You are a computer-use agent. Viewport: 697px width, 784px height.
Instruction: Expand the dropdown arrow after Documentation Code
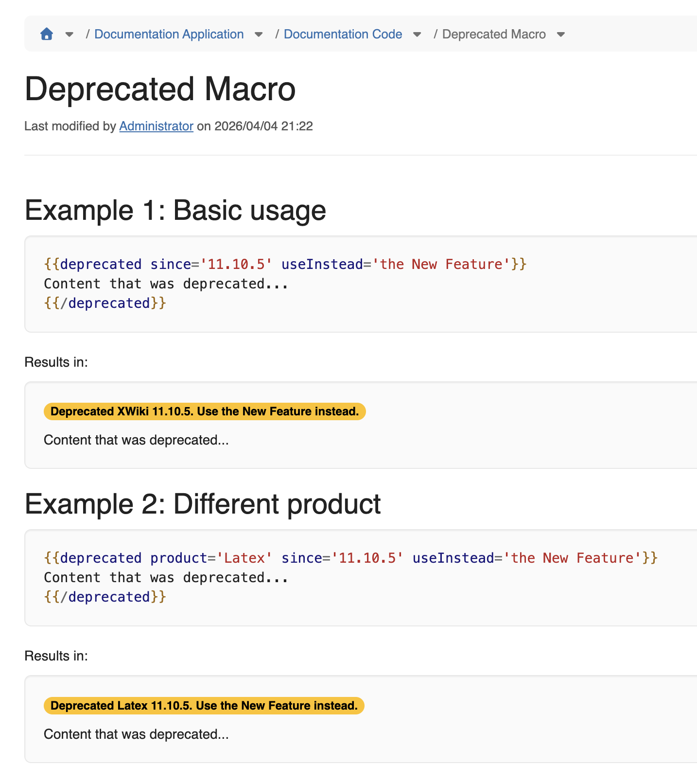point(417,35)
